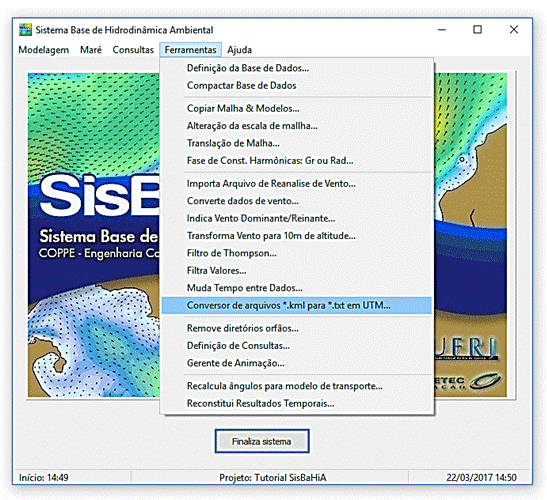Open the Consultas menu

tap(133, 50)
